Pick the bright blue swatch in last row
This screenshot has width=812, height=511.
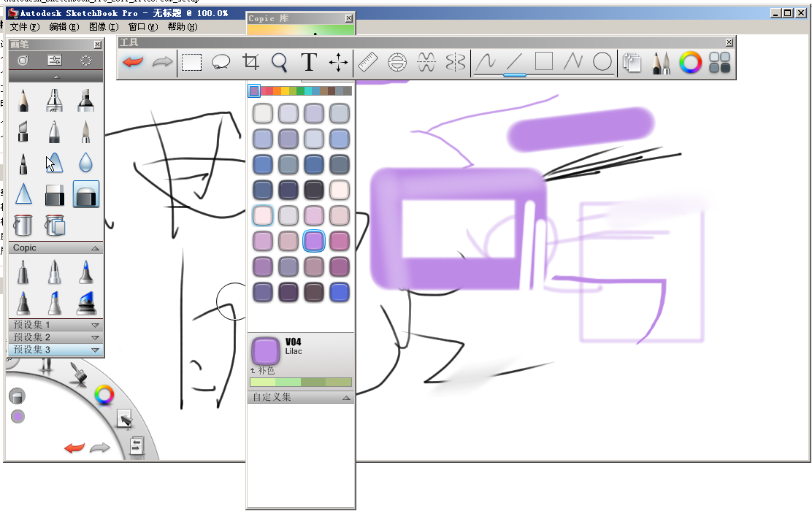pyautogui.click(x=340, y=292)
